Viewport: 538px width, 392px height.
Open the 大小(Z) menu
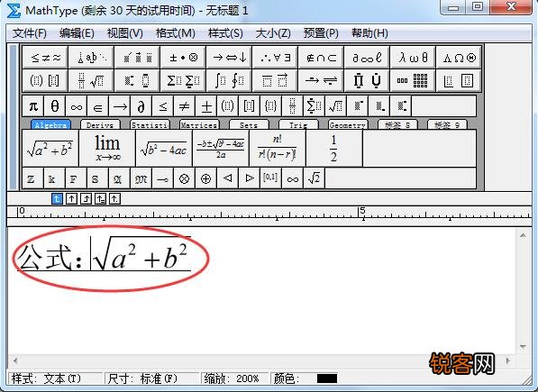[273, 33]
